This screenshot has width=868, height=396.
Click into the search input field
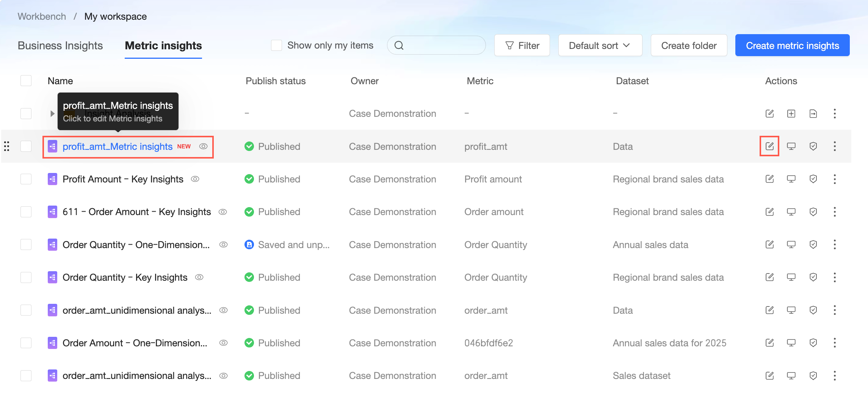[x=436, y=46]
